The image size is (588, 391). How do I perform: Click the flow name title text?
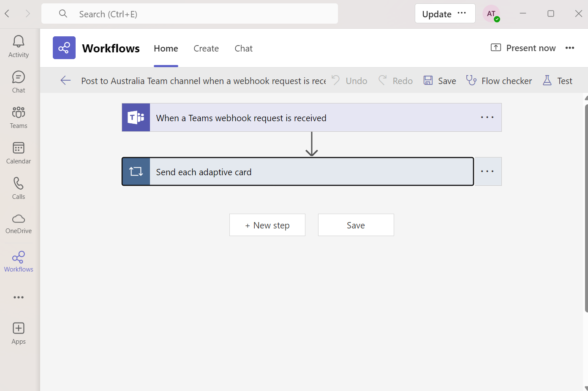204,81
